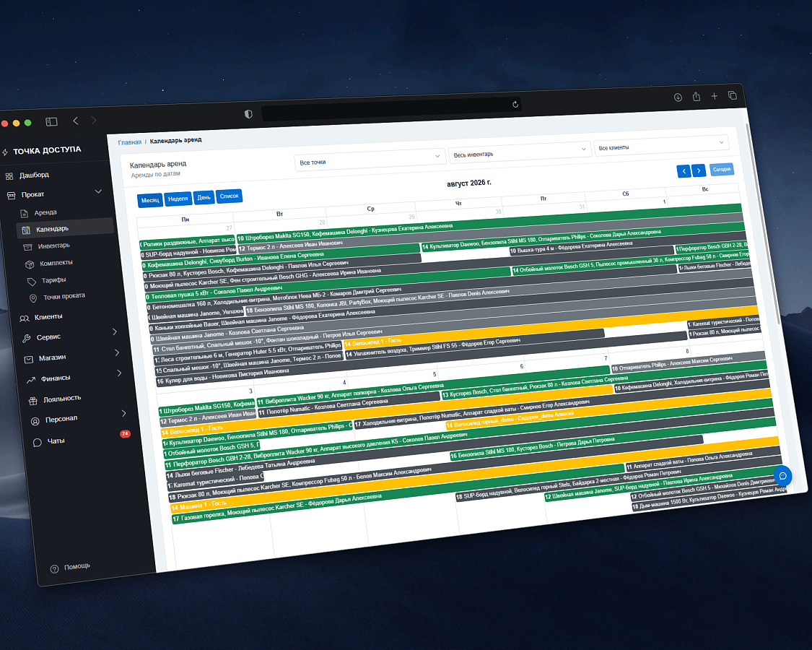
Task: Expand the Персонал section chevron
Action: [123, 413]
